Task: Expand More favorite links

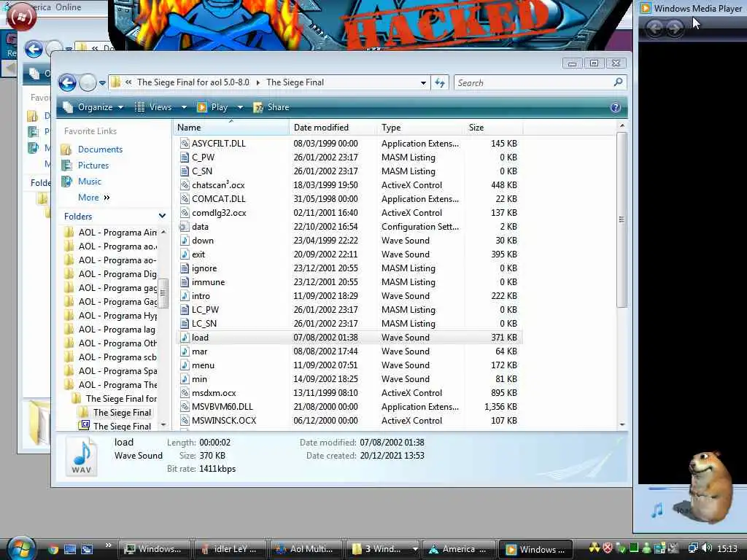Action: tap(94, 197)
